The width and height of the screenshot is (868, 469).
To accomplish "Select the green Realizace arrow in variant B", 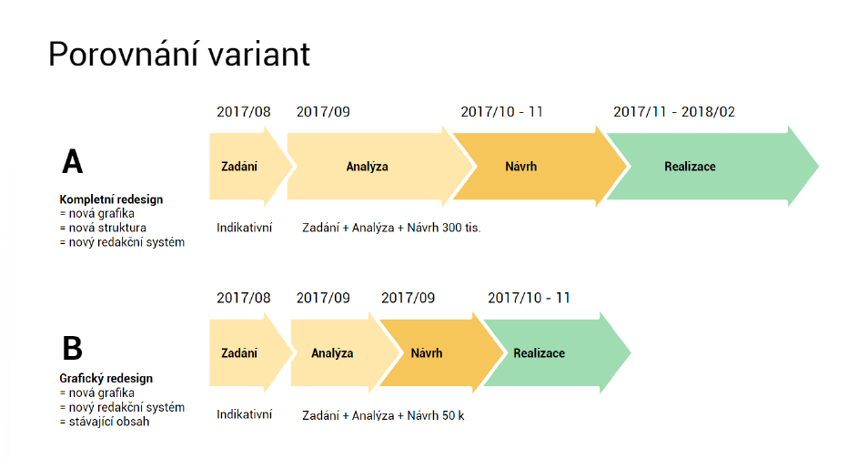I will [540, 353].
